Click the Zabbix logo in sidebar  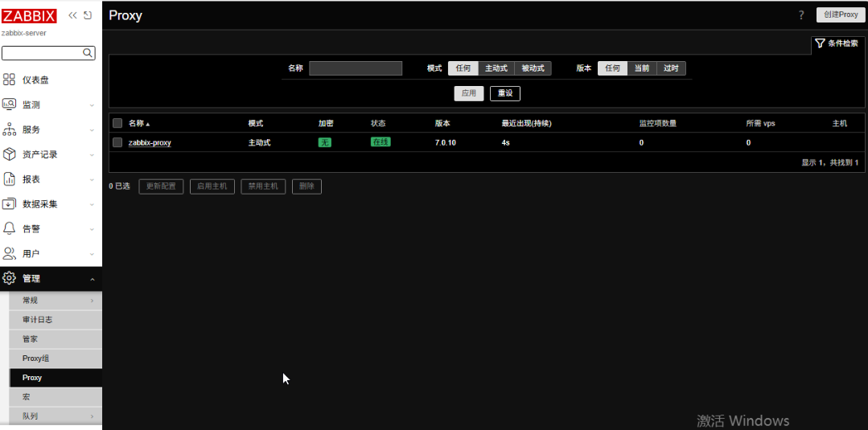tap(30, 15)
